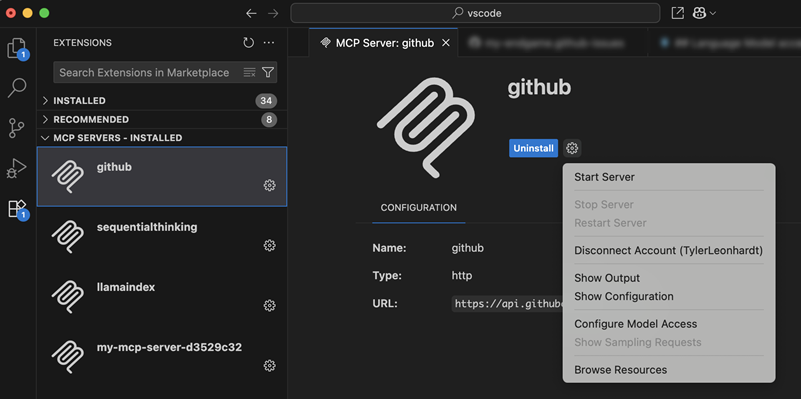801x399 pixels.
Task: Click the blue Uninstall button
Action: [x=533, y=148]
